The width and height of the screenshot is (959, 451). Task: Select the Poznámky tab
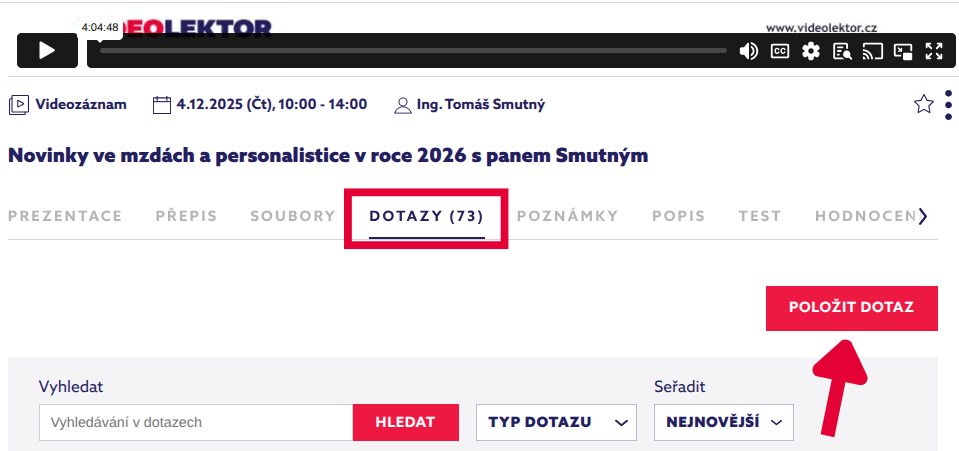[567, 216]
